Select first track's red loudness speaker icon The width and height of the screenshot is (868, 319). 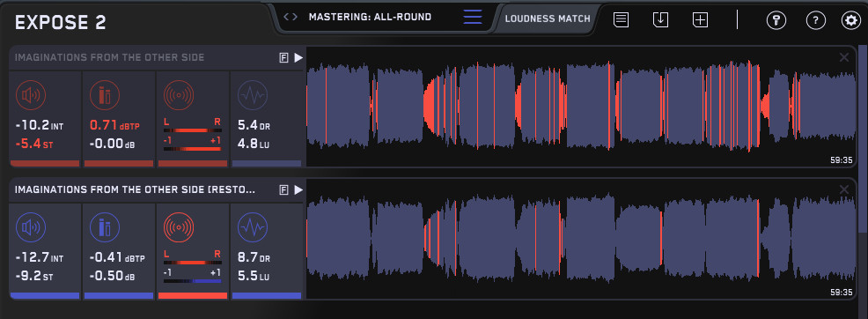(31, 95)
